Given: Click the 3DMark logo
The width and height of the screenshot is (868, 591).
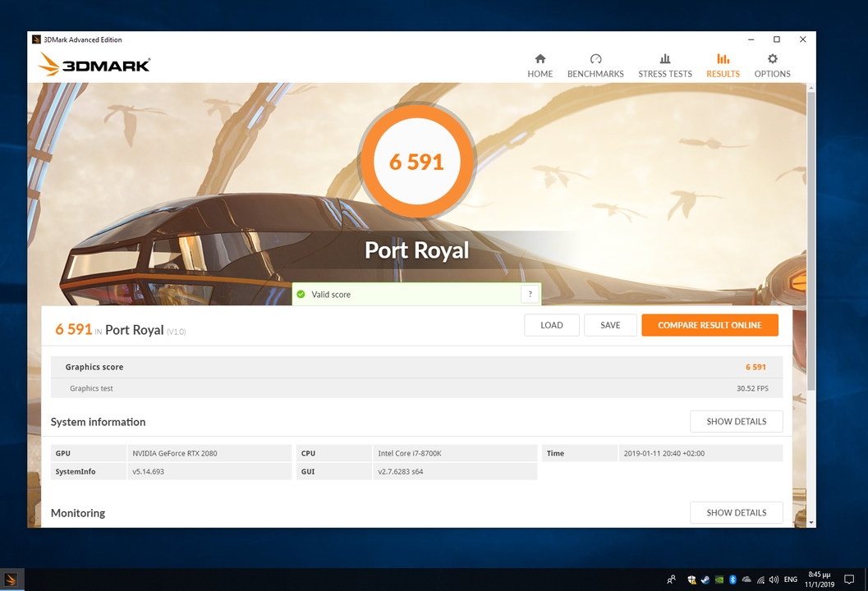Looking at the screenshot, I should (x=94, y=65).
